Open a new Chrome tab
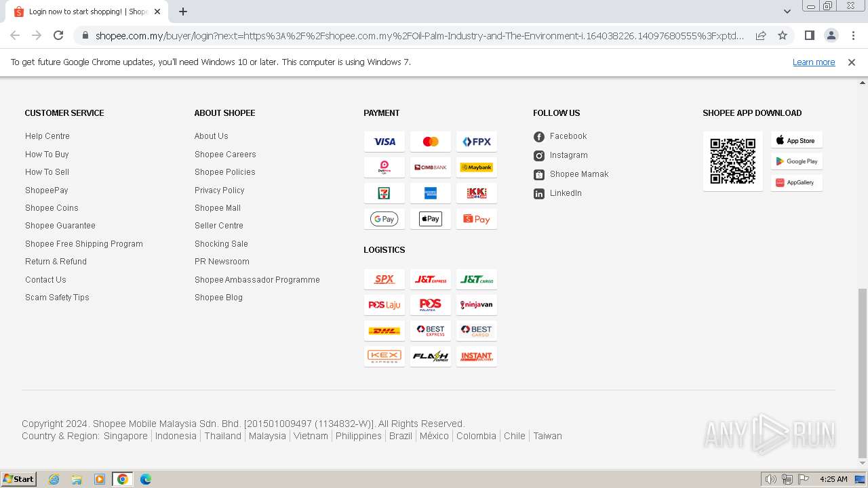 183,12
